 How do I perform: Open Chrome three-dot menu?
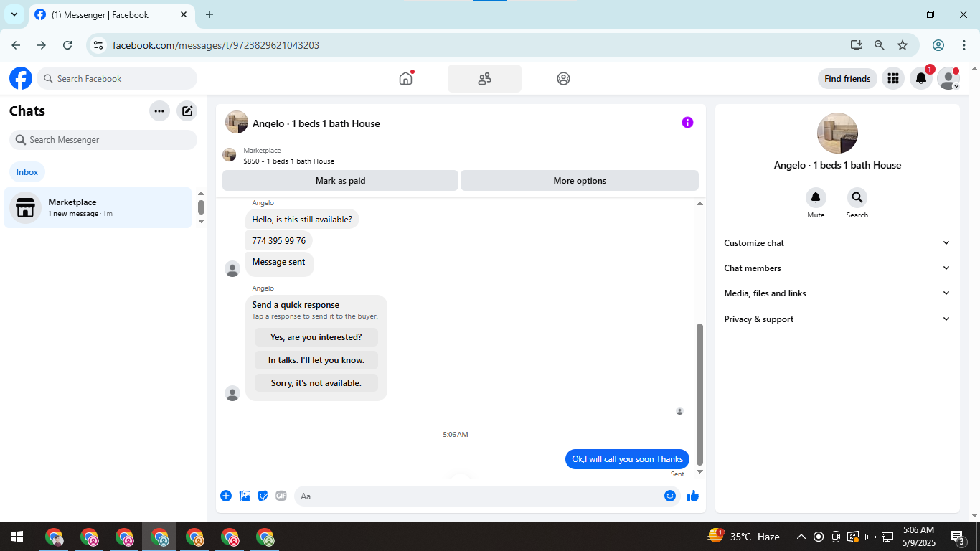[x=964, y=45]
